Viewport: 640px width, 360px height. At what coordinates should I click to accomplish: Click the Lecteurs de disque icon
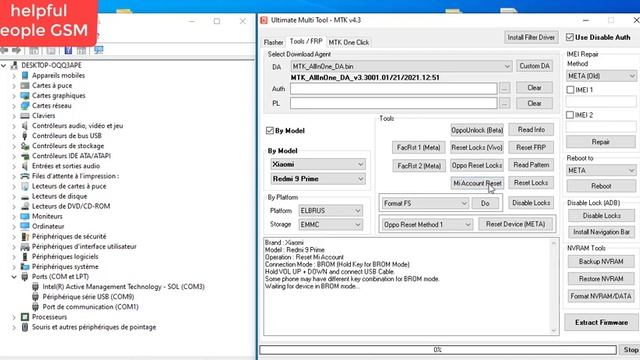tap(25, 196)
